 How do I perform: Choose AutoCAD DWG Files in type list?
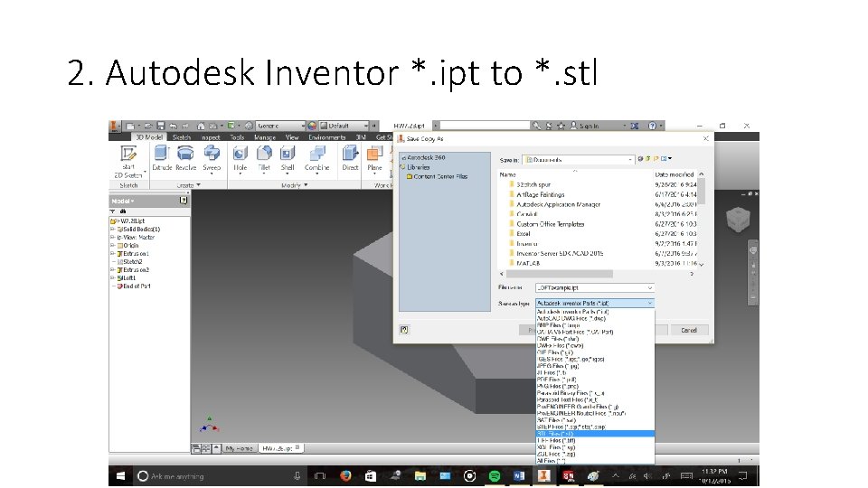(595, 319)
